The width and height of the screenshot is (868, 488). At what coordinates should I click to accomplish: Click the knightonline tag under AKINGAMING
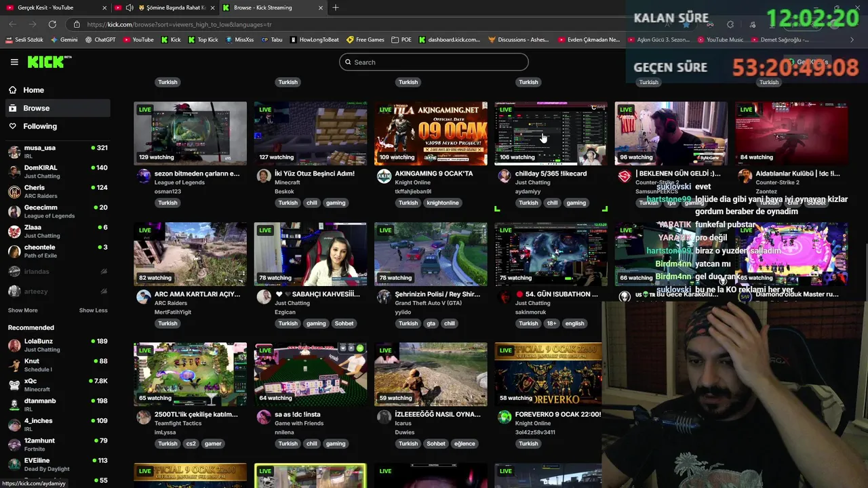click(443, 203)
